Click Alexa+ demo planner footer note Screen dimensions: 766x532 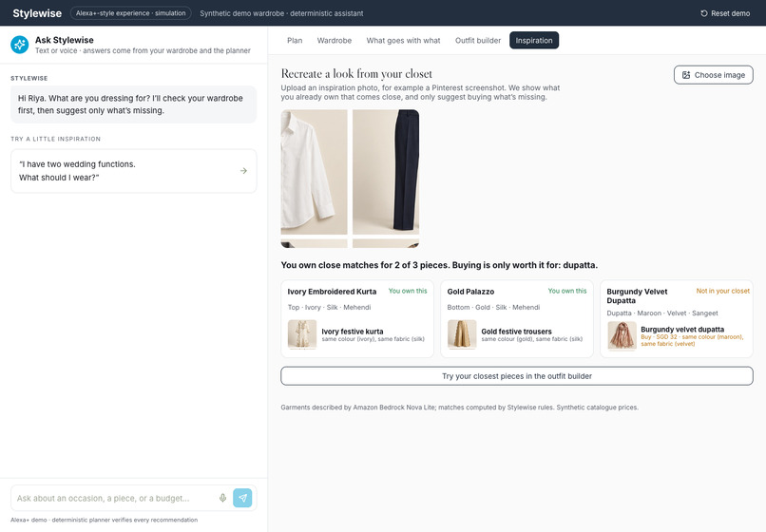(x=104, y=520)
